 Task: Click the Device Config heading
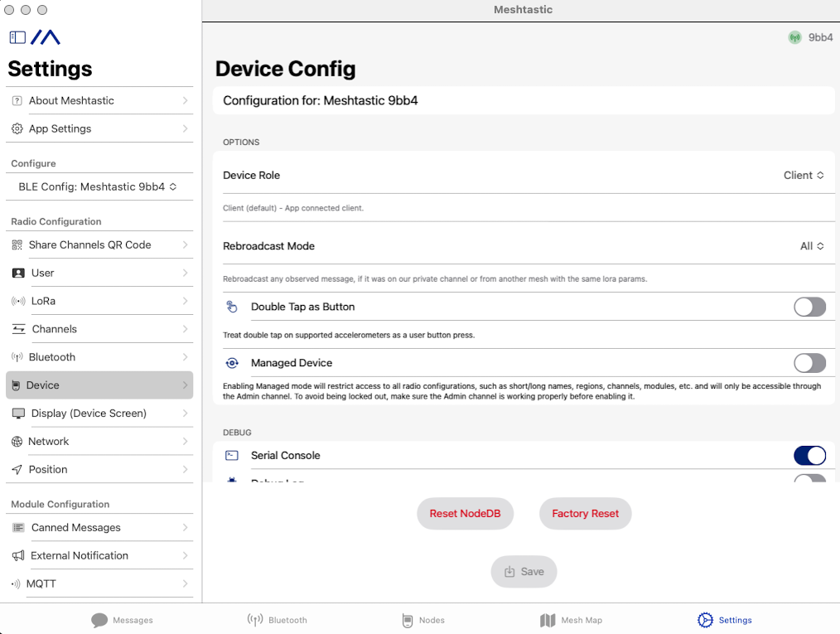click(286, 69)
